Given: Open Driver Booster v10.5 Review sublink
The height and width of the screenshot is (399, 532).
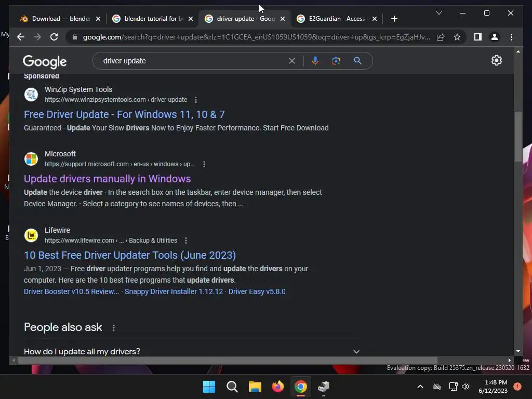Looking at the screenshot, I should 71,291.
